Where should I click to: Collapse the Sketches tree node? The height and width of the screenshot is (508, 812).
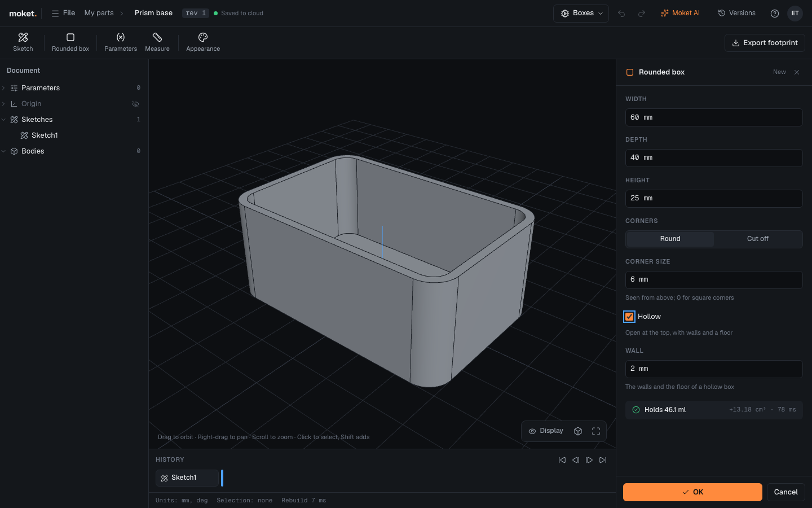(x=4, y=120)
